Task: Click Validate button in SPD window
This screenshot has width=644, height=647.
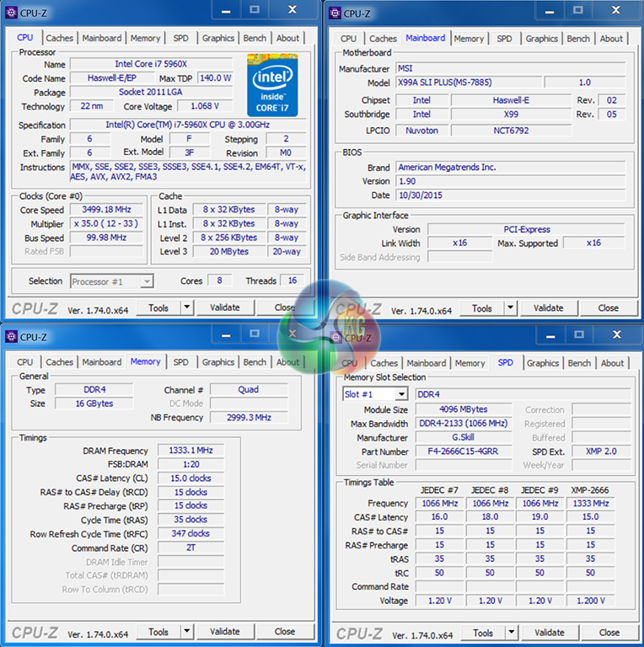Action: [550, 632]
